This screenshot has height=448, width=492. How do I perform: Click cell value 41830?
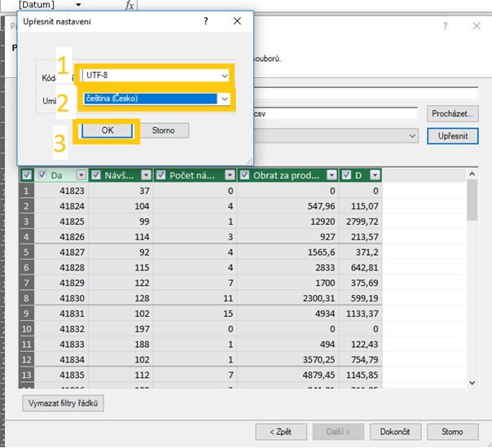click(72, 298)
